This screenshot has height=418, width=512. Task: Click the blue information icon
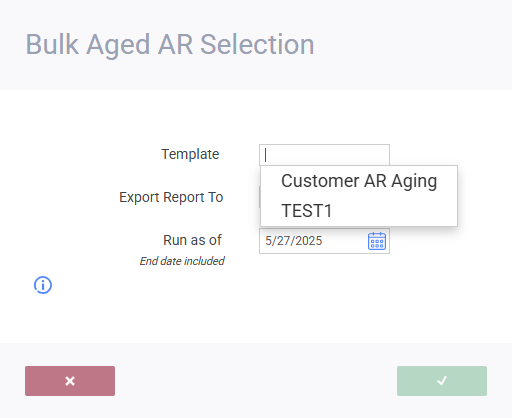(x=43, y=285)
